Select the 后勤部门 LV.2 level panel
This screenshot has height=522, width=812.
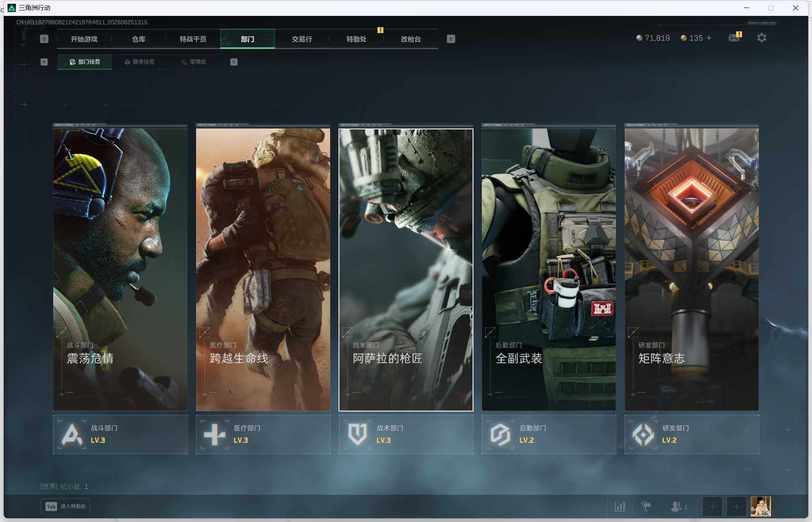point(549,435)
